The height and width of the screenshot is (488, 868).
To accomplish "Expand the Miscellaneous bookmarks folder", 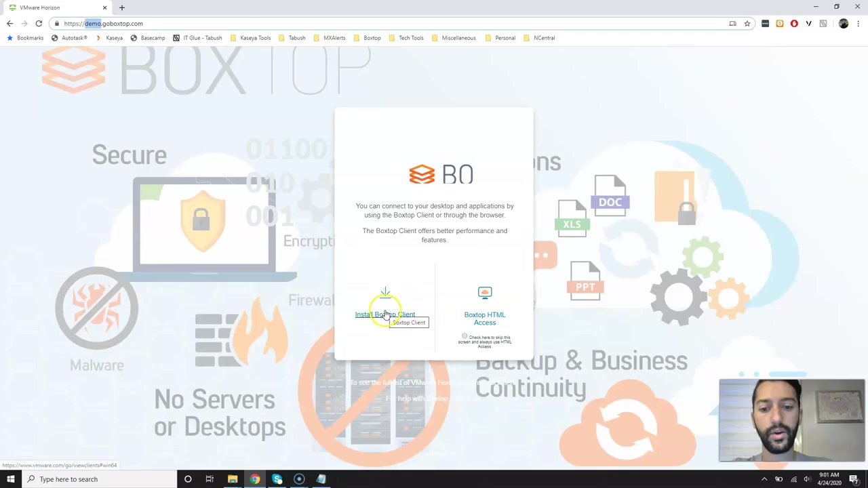I will (x=454, y=38).
